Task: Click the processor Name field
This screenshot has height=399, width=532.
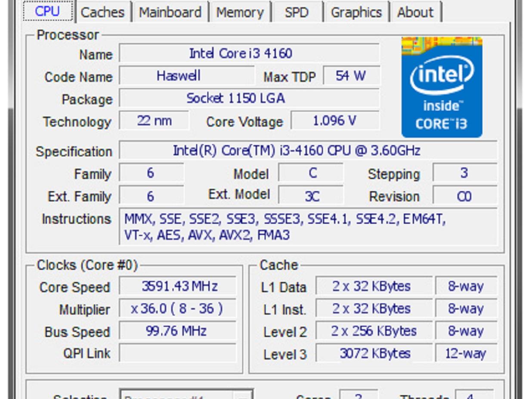Action: coord(249,54)
